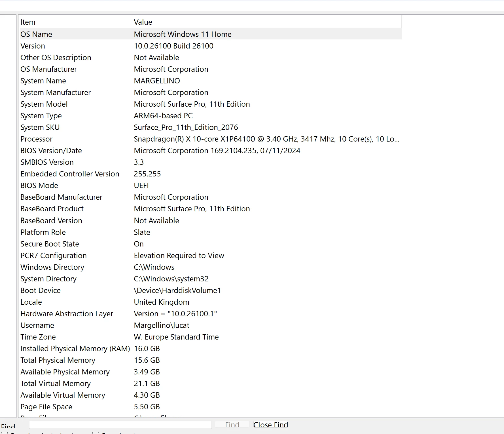
Task: Select the BIOS Version/Date row label
Action: pos(51,151)
